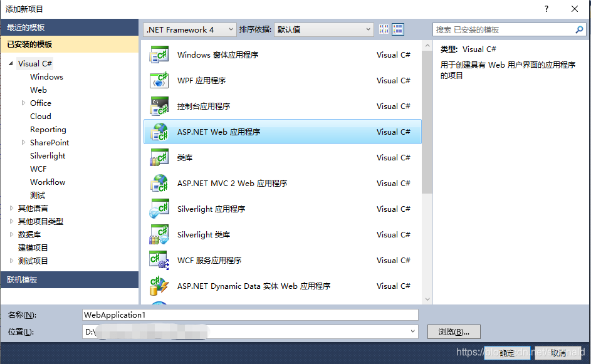This screenshot has height=364, width=591.
Task: Expand the 测试项目 tree node
Action: (x=11, y=261)
